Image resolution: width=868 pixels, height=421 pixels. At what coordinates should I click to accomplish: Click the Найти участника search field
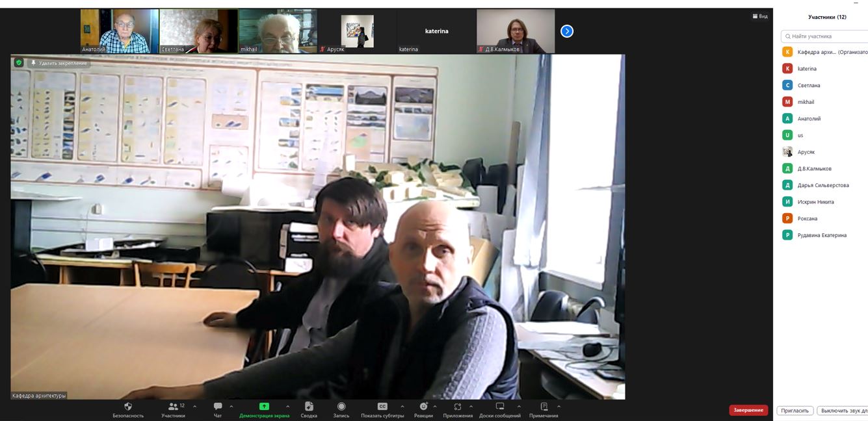click(x=824, y=36)
